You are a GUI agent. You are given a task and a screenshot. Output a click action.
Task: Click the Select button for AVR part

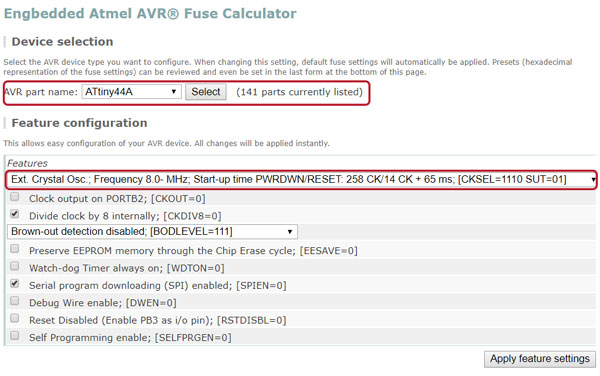pyautogui.click(x=206, y=92)
